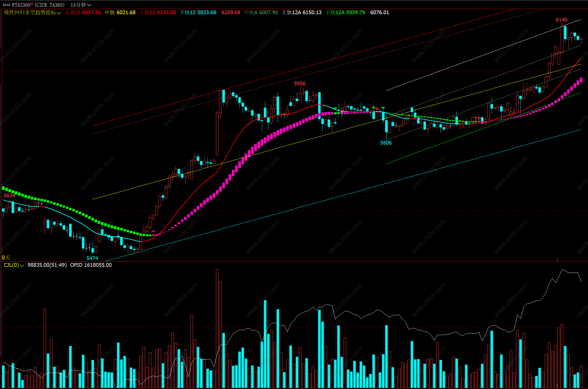
Task: Select the 止盈线 6037.56 value label
Action: (83, 12)
